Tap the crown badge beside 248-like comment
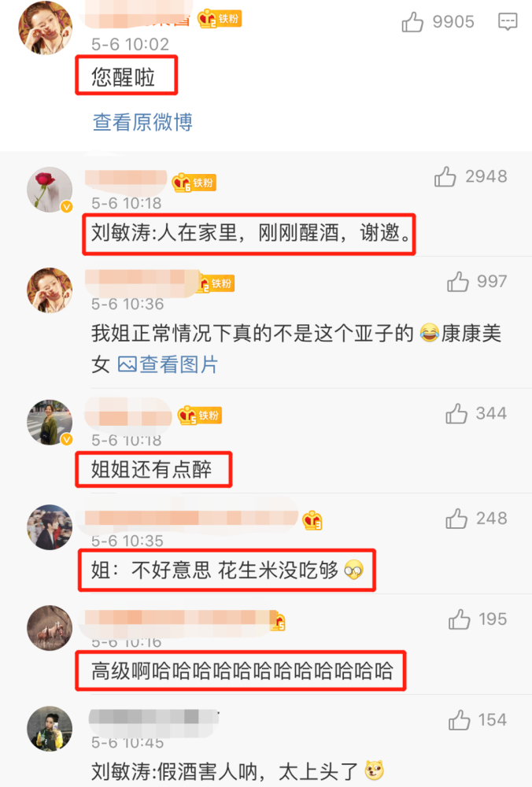Screen dimensions: 532x787 tap(312, 520)
